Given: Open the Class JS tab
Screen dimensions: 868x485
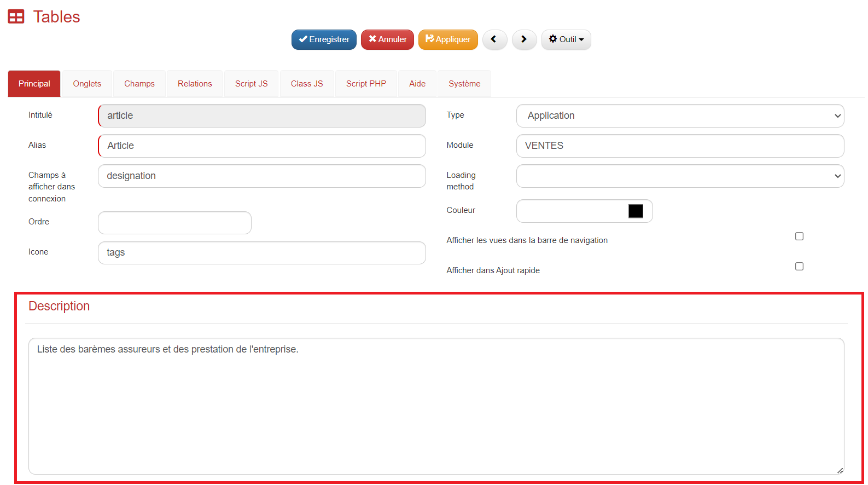Looking at the screenshot, I should tap(307, 84).
